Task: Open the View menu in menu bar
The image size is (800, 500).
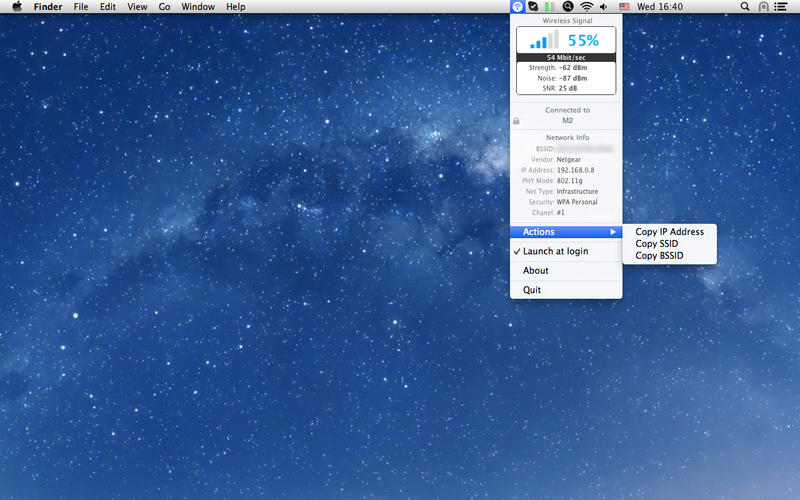Action: pyautogui.click(x=137, y=7)
